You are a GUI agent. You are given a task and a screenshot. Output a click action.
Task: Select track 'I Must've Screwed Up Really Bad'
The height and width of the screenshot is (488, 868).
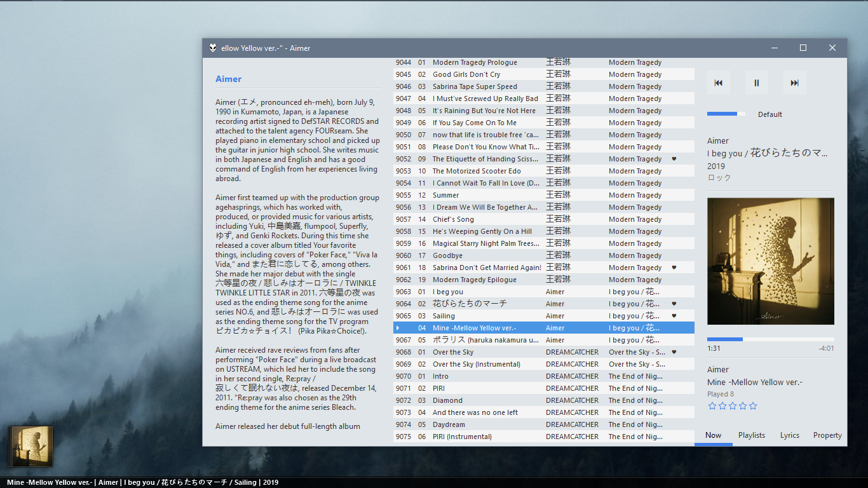coord(544,98)
